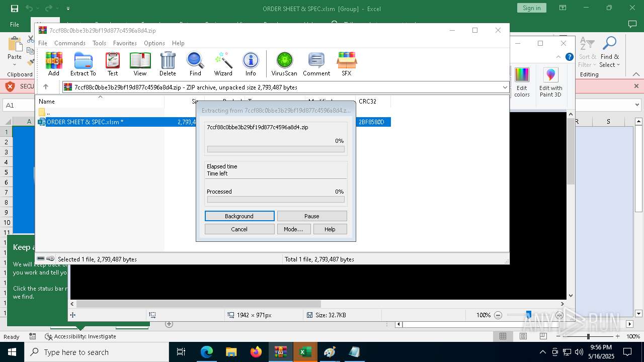The width and height of the screenshot is (644, 362).
Task: Expand the archive path dropdown
Action: point(505,87)
